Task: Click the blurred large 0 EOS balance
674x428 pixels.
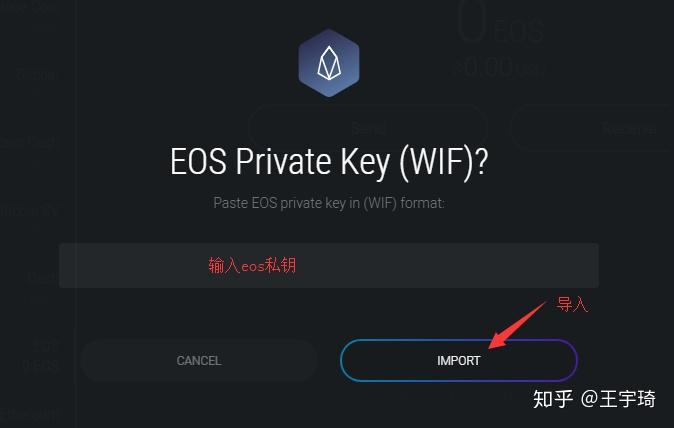Action: click(501, 24)
